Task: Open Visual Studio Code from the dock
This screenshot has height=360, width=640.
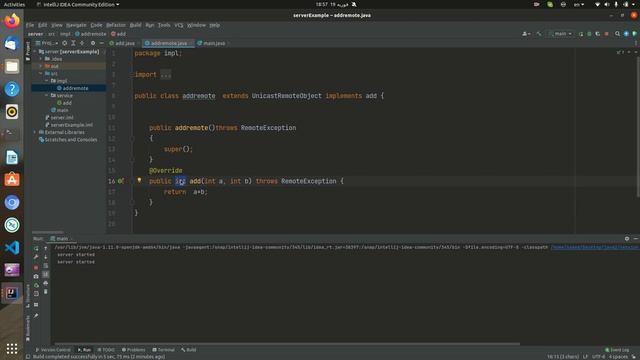Action: tap(12, 248)
